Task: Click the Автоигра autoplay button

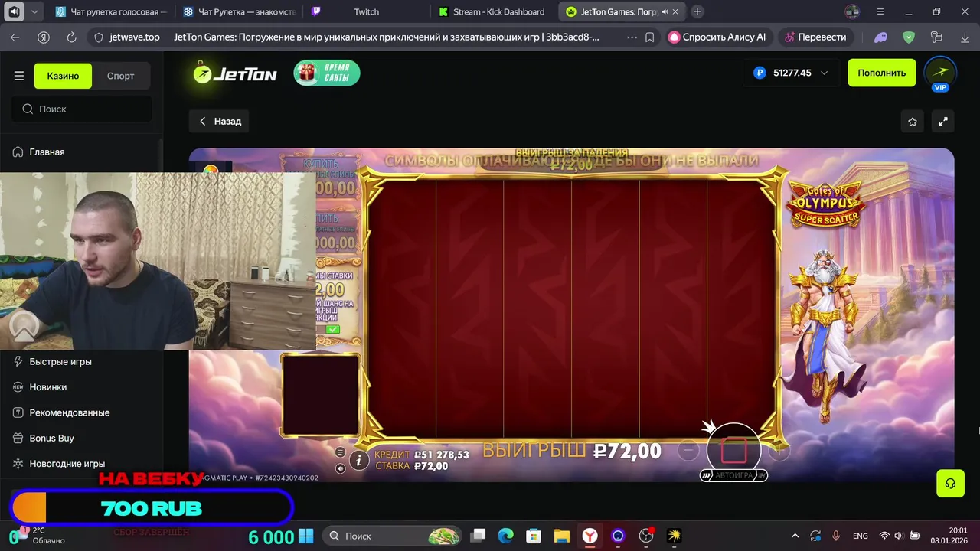Action: pyautogui.click(x=733, y=475)
